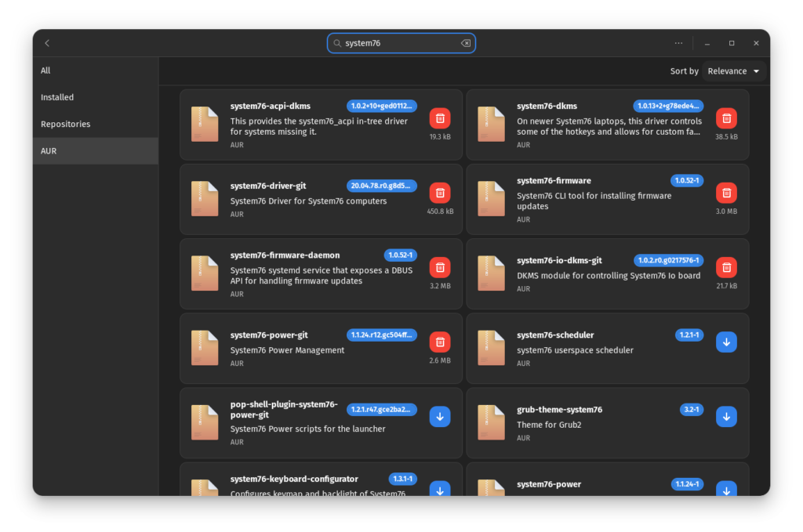Click system76-io-dkms-git version badge
The height and width of the screenshot is (532, 803).
669,260
